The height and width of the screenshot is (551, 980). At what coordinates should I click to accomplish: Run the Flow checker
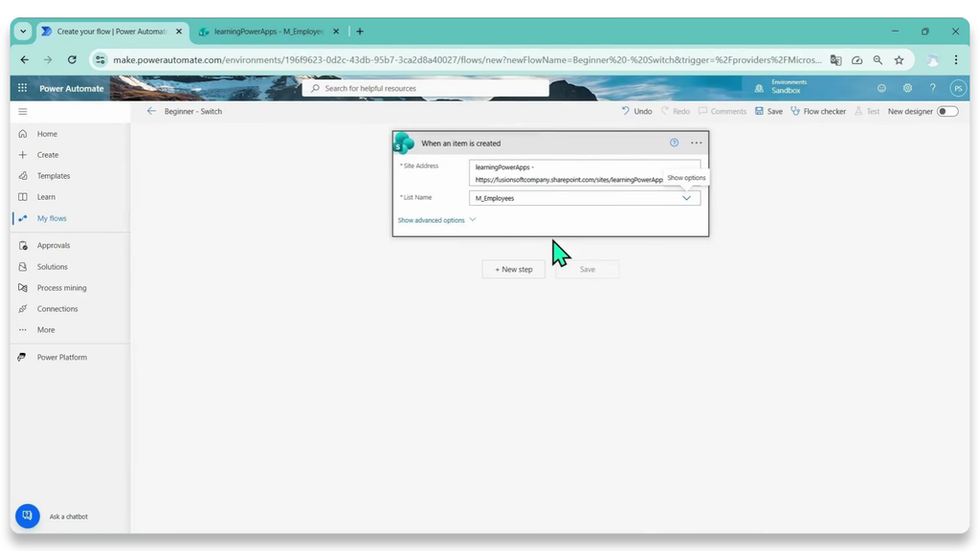pyautogui.click(x=818, y=111)
